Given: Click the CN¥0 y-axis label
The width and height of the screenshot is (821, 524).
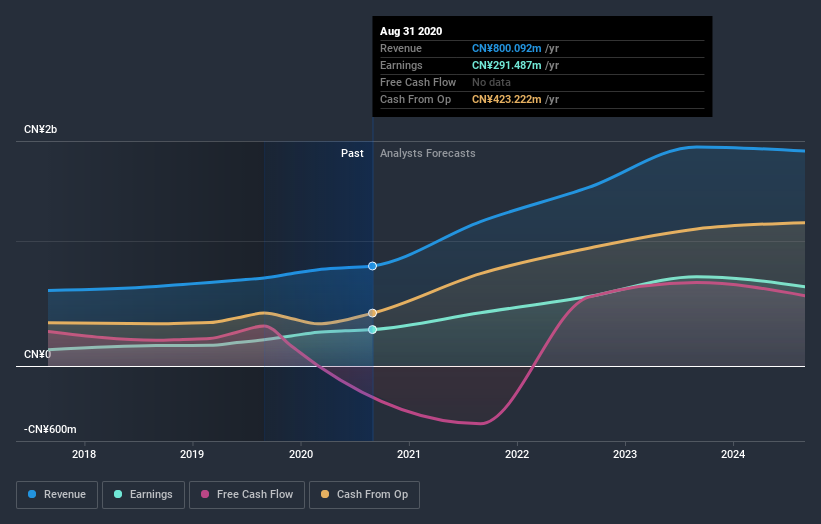Looking at the screenshot, I should [38, 354].
